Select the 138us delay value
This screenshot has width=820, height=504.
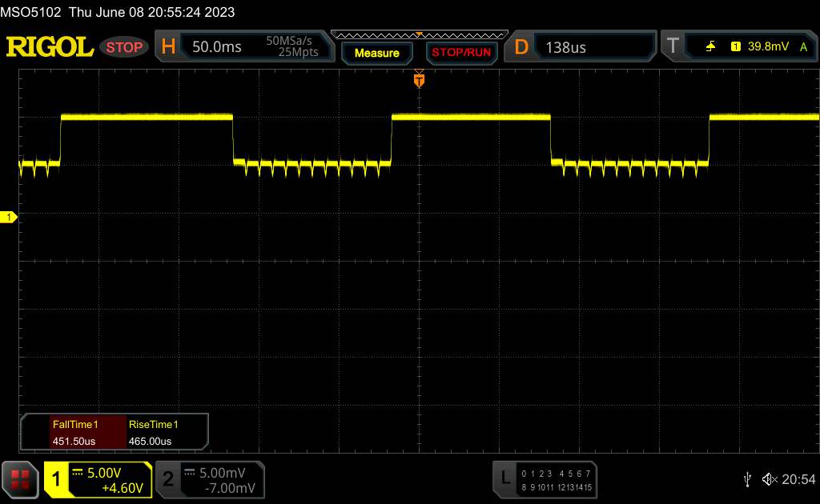(x=565, y=47)
